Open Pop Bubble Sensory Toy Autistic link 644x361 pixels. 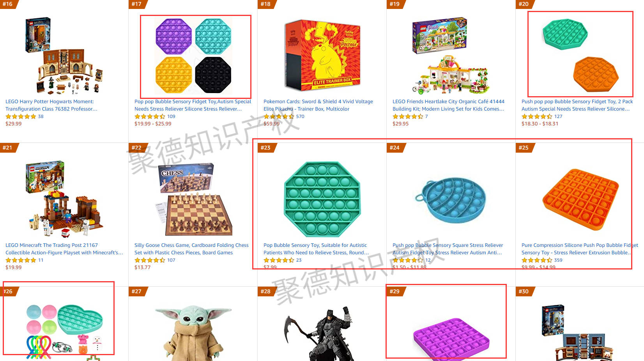pyautogui.click(x=316, y=249)
